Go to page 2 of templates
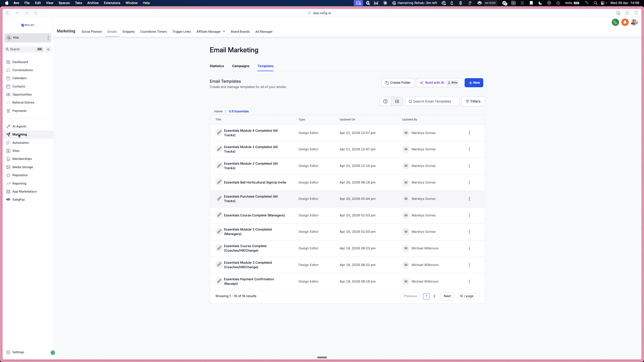This screenshot has height=362, width=644. pyautogui.click(x=434, y=296)
